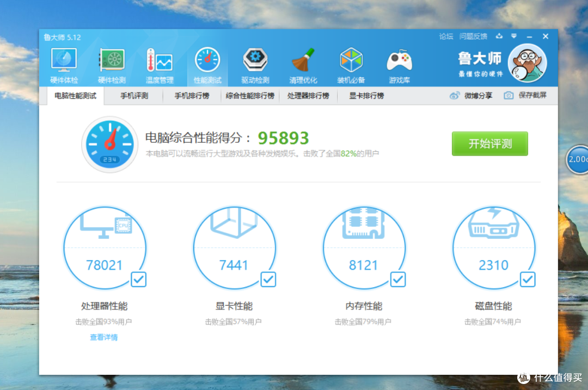Switch to the 手机评测 tab
The width and height of the screenshot is (588, 390).
134,96
